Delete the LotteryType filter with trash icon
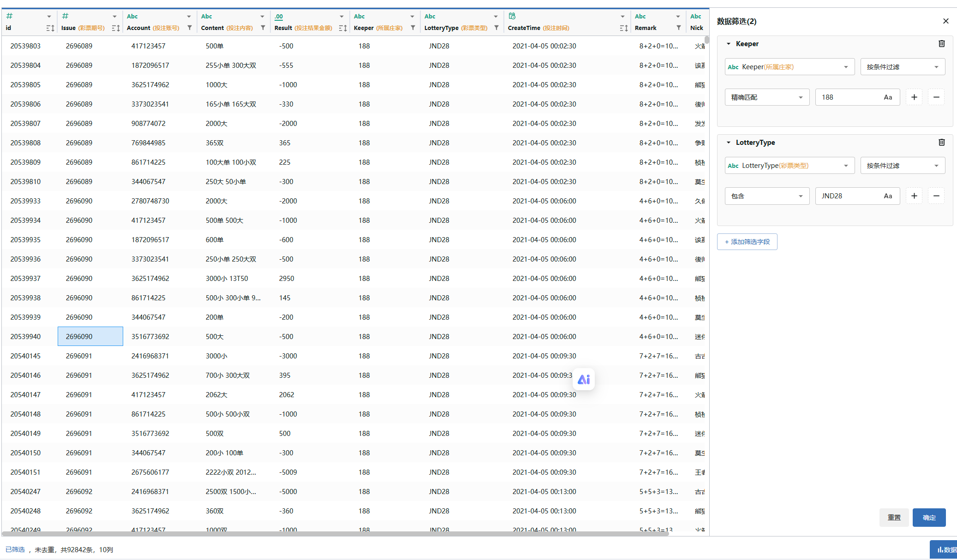 941,143
